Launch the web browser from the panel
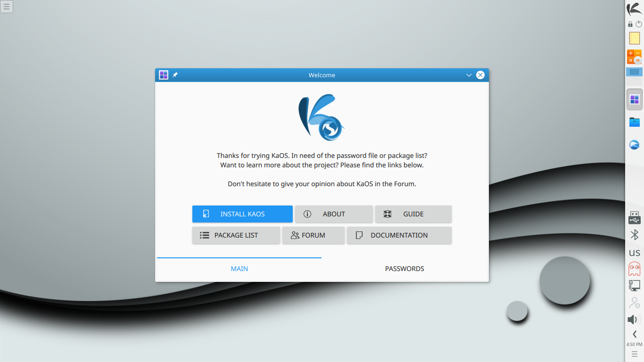 [x=635, y=145]
